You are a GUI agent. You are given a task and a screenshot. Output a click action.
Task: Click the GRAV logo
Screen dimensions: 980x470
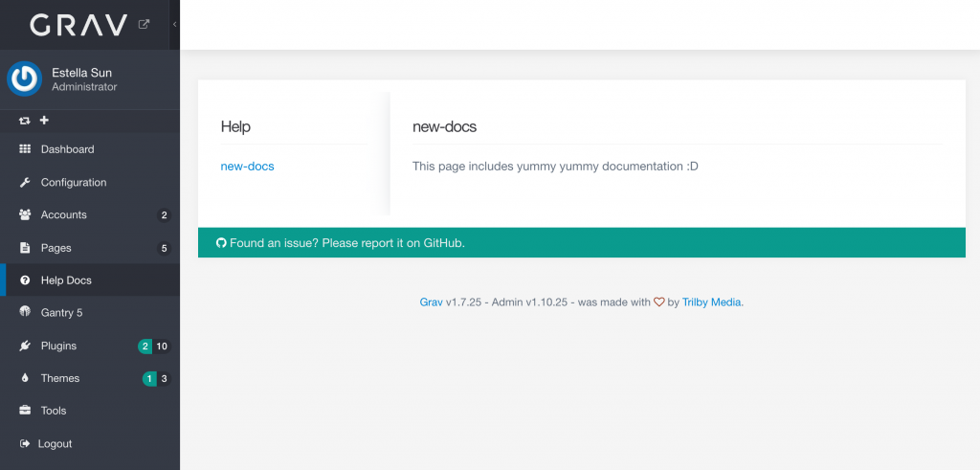pyautogui.click(x=78, y=24)
